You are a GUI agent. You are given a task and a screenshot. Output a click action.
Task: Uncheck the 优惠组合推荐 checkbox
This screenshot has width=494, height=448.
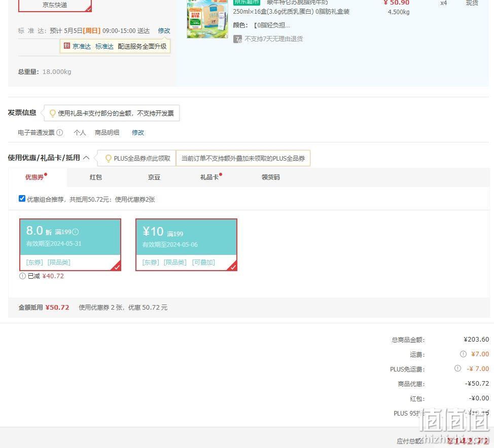pyautogui.click(x=22, y=199)
